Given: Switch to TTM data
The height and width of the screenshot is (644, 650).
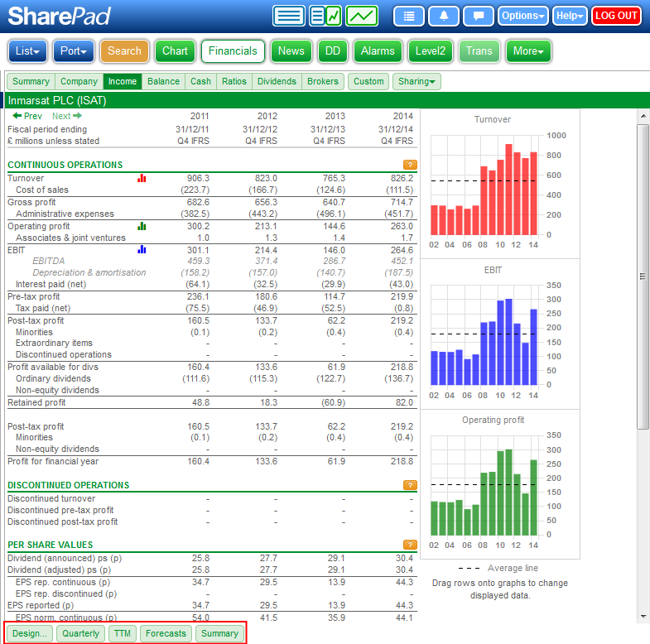Looking at the screenshot, I should pos(123,633).
